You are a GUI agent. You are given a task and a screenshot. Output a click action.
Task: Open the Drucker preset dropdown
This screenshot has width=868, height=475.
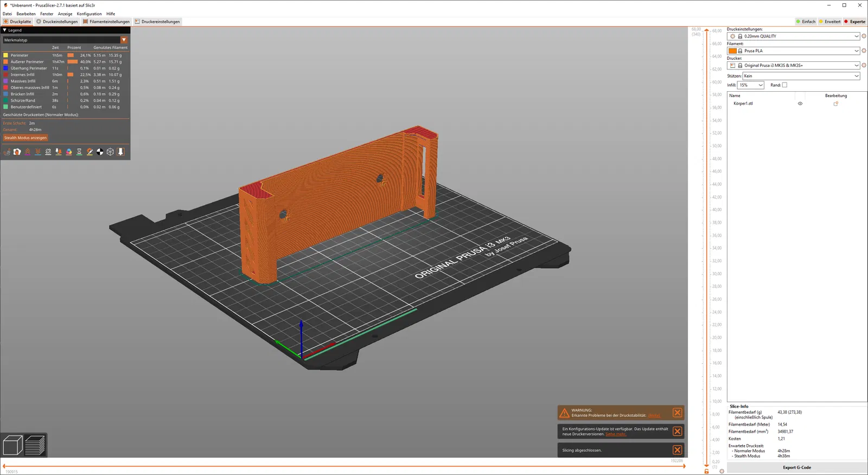pos(794,66)
